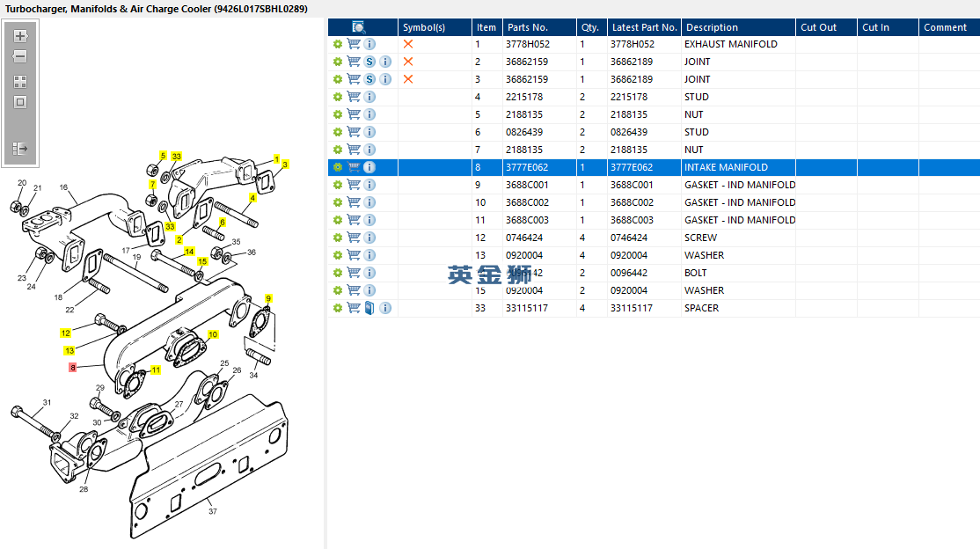Click the S icon in item 2 JOINT row
Image resolution: width=980 pixels, height=549 pixels.
pyautogui.click(x=369, y=62)
